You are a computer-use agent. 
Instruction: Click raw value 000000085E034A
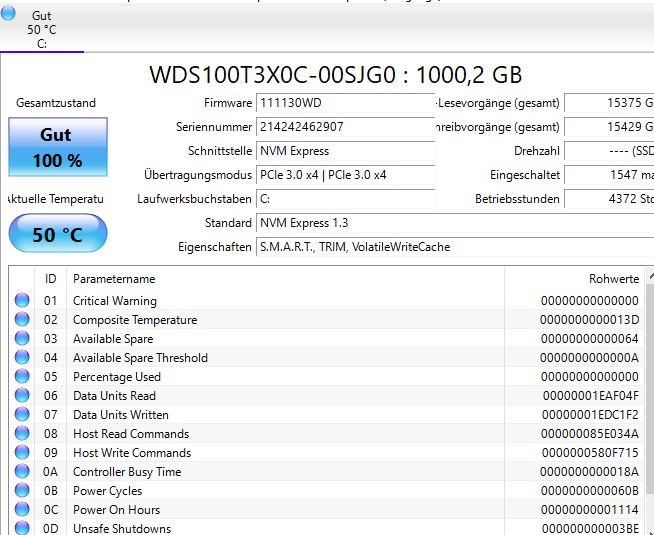tap(590, 434)
